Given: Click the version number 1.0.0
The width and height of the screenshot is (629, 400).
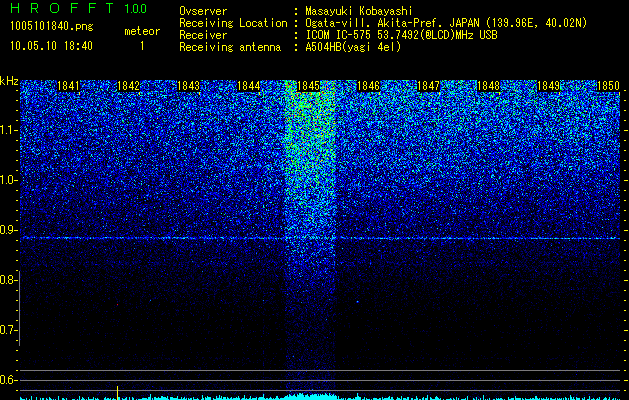Looking at the screenshot, I should [x=135, y=9].
